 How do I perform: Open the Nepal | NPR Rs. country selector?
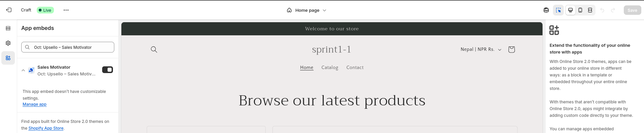[x=481, y=49]
